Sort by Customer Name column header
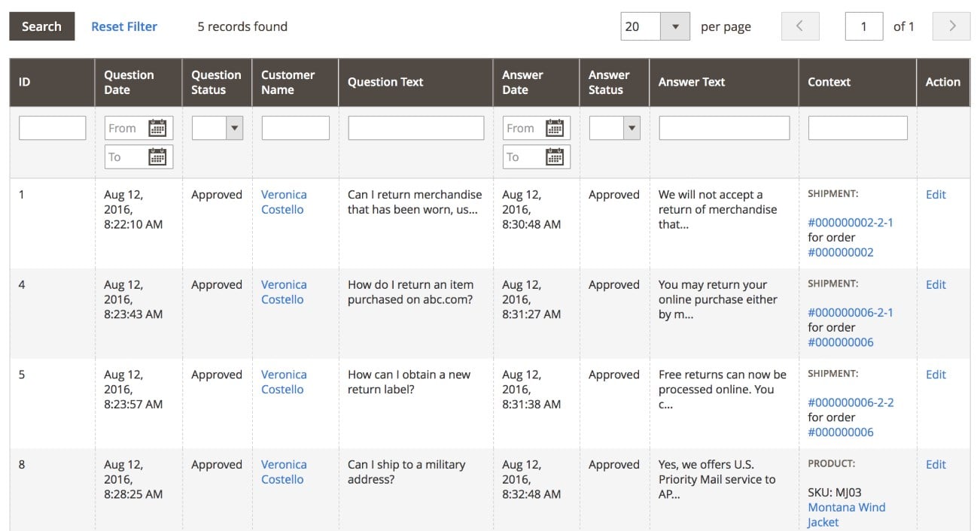Viewport: 980px width, 531px height. [295, 82]
